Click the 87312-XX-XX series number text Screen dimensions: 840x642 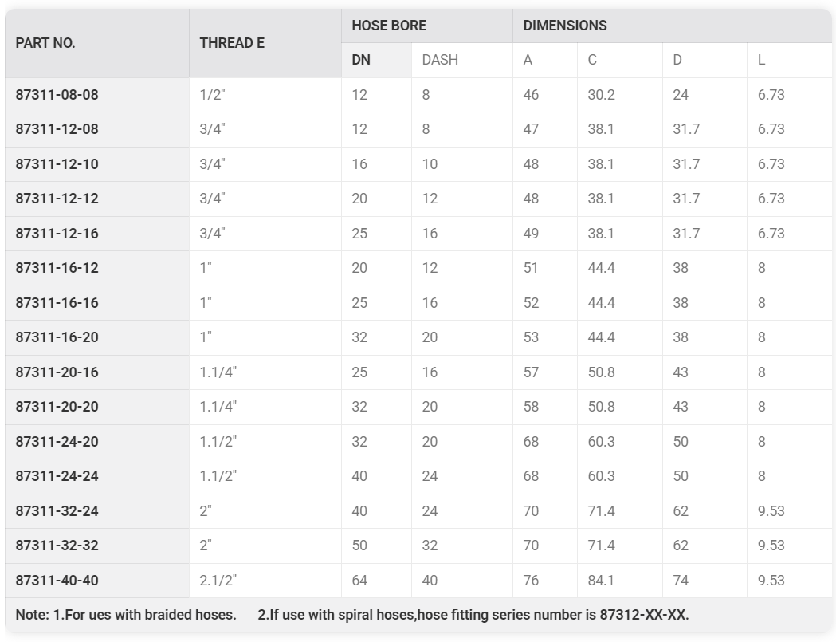pos(644,615)
